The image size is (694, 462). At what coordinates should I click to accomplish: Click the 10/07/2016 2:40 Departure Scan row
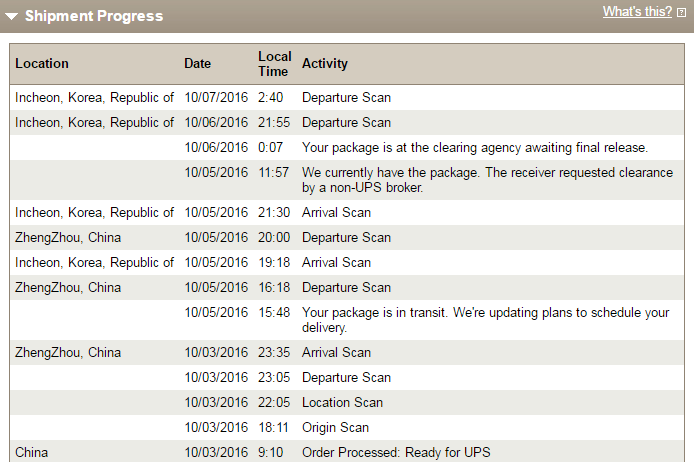347,97
